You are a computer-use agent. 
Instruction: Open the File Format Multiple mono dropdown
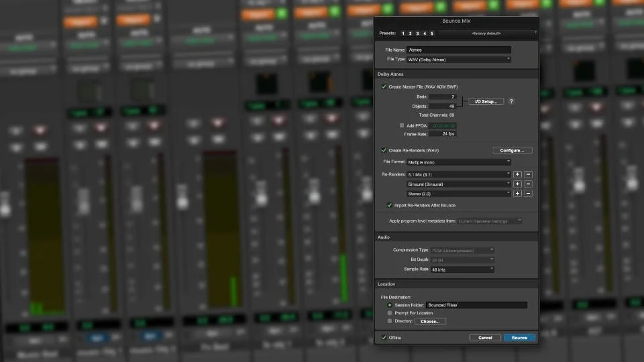tap(459, 162)
